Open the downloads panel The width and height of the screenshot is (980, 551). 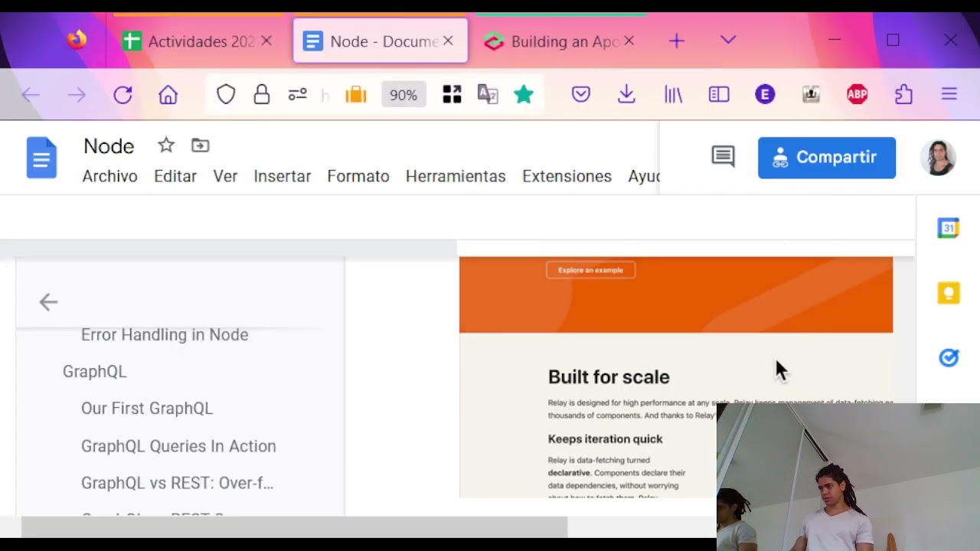click(626, 95)
